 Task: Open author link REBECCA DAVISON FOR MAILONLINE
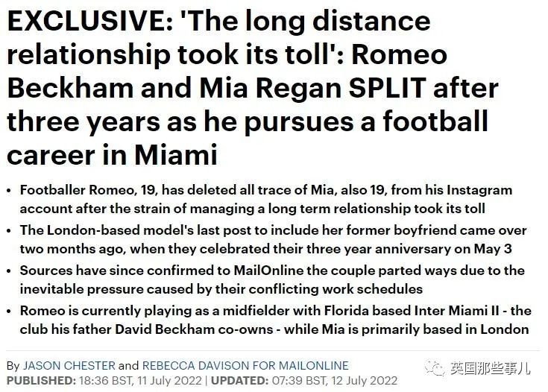point(245,365)
